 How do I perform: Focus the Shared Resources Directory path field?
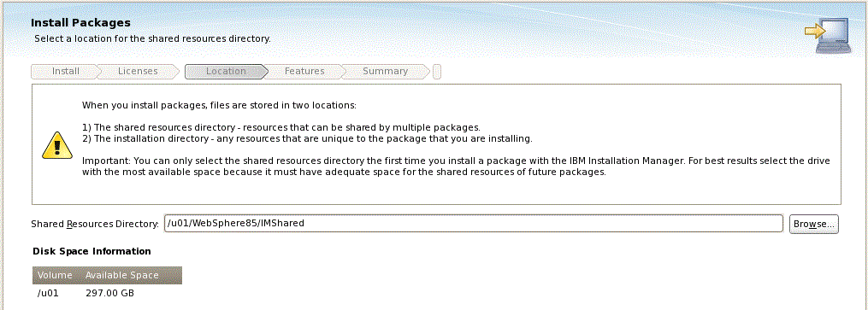pos(474,224)
